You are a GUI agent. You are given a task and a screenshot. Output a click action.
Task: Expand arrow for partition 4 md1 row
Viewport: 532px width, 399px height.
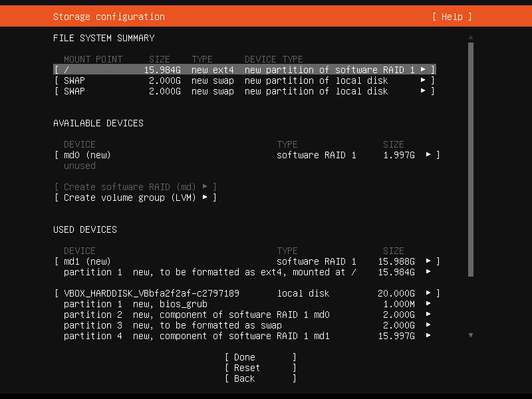[x=428, y=336]
